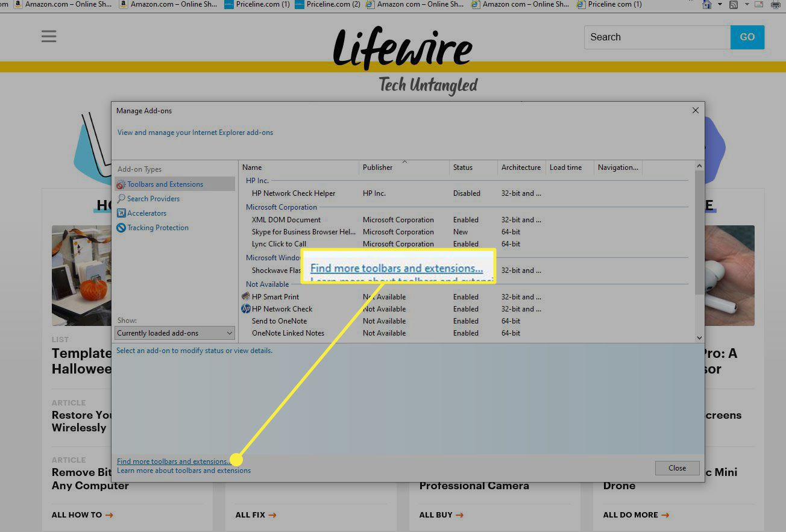
Task: Open bottom Find more toolbars and extensions link
Action: 172,462
